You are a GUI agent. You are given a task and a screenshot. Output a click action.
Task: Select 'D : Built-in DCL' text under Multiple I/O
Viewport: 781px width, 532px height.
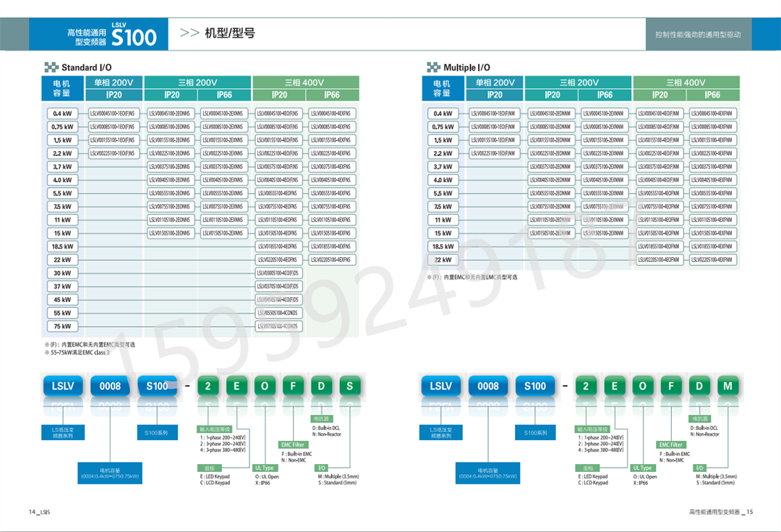coord(705,428)
